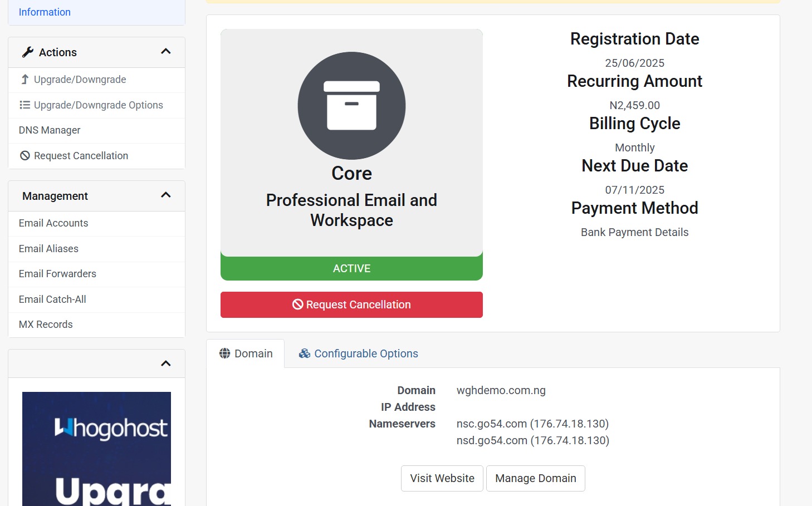Screen dimensions: 812x506
Task: Click the list icon for Upgrade/Downgrade Options
Action: (25, 105)
